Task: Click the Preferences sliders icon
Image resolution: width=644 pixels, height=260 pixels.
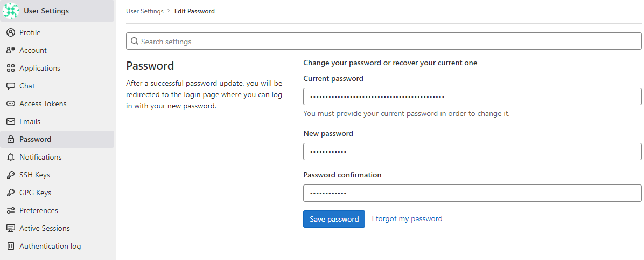Action: 11,210
